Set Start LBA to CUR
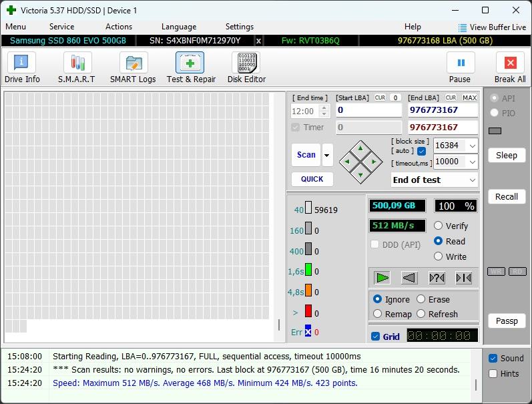The height and width of the screenshot is (404, 532). pos(380,97)
